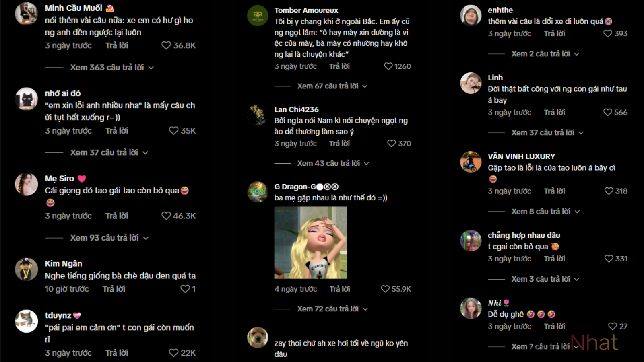Open Mẹ Siro's profile avatar

pos(27,184)
